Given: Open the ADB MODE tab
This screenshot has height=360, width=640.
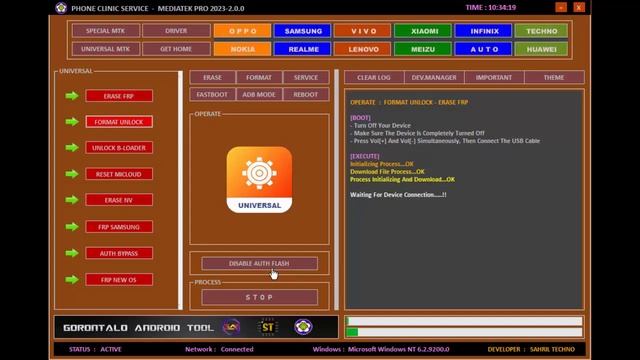Looking at the screenshot, I should [259, 94].
